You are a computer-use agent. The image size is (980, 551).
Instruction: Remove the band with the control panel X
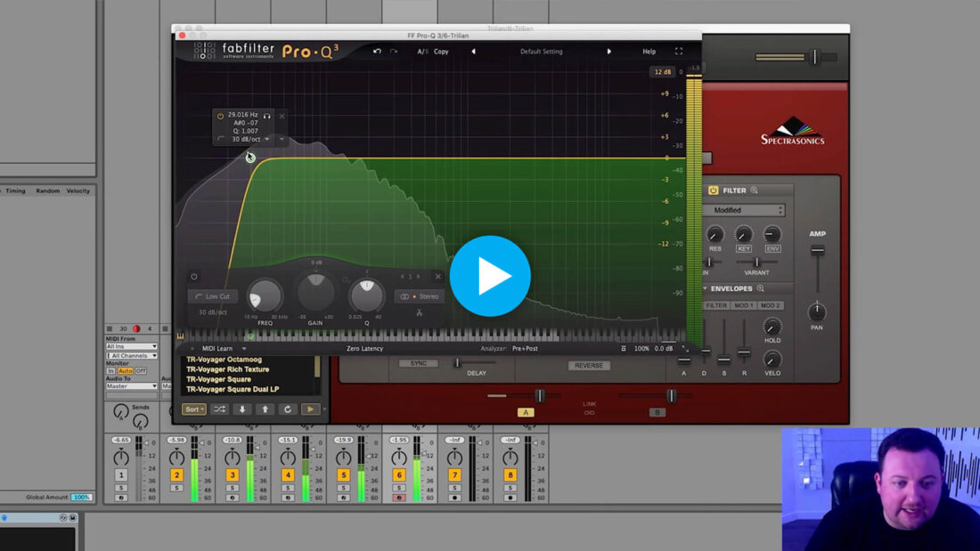click(438, 276)
